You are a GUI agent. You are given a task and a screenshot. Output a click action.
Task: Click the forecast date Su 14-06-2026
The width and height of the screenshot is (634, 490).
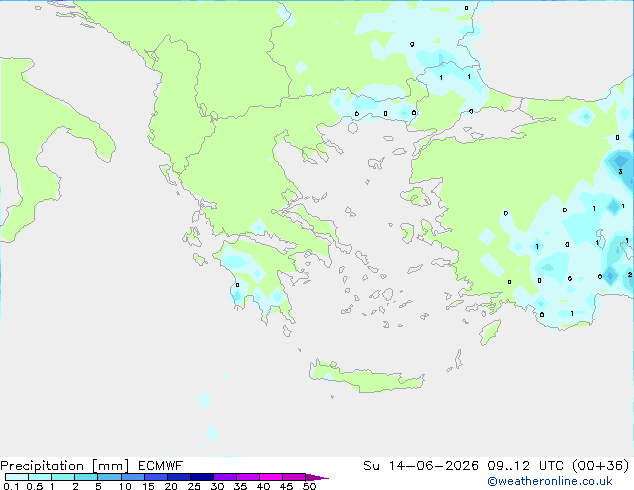421,466
